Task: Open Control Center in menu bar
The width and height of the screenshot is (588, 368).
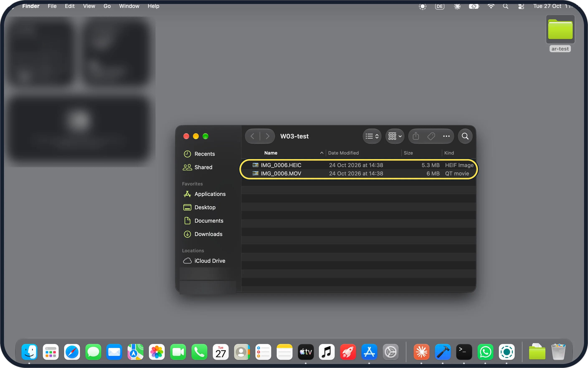Action: click(521, 6)
